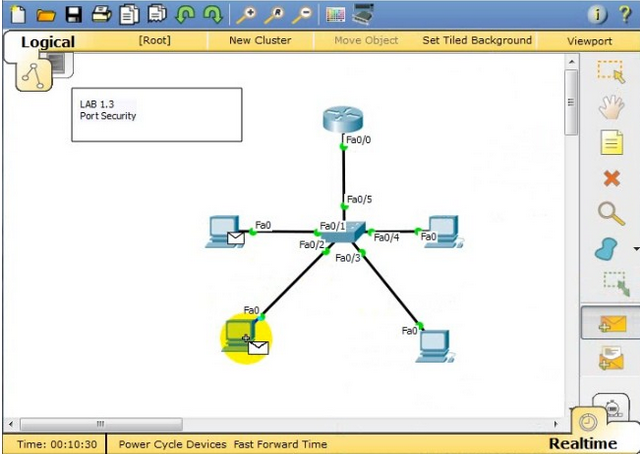This screenshot has width=640, height=454.
Task: Click the scroll left arrow
Action: pos(11,424)
